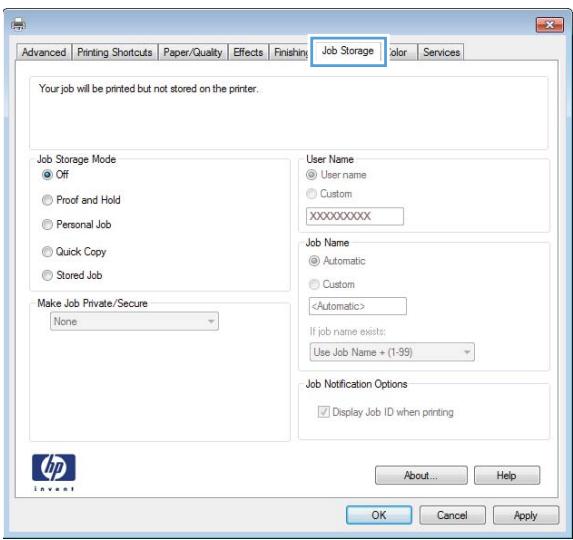Click the 'Your job will be printed' message
Image resolution: width=573 pixels, height=540 pixels.
click(x=148, y=89)
